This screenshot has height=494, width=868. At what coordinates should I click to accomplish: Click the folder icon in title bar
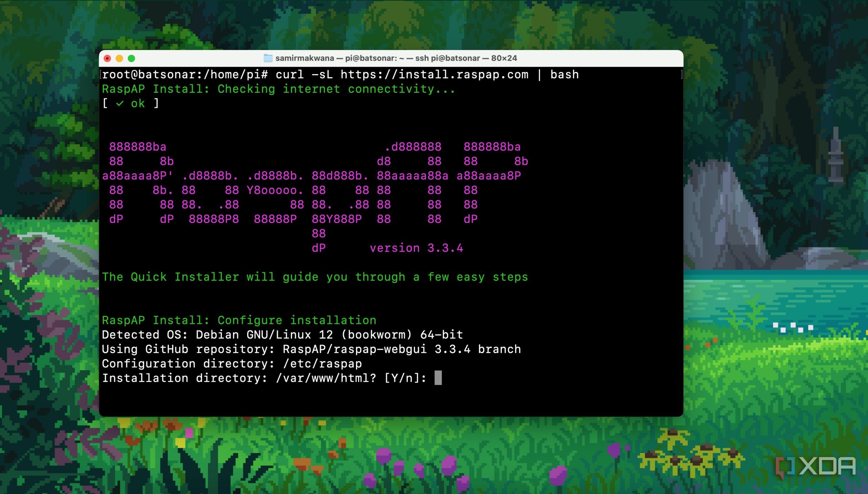pyautogui.click(x=268, y=58)
